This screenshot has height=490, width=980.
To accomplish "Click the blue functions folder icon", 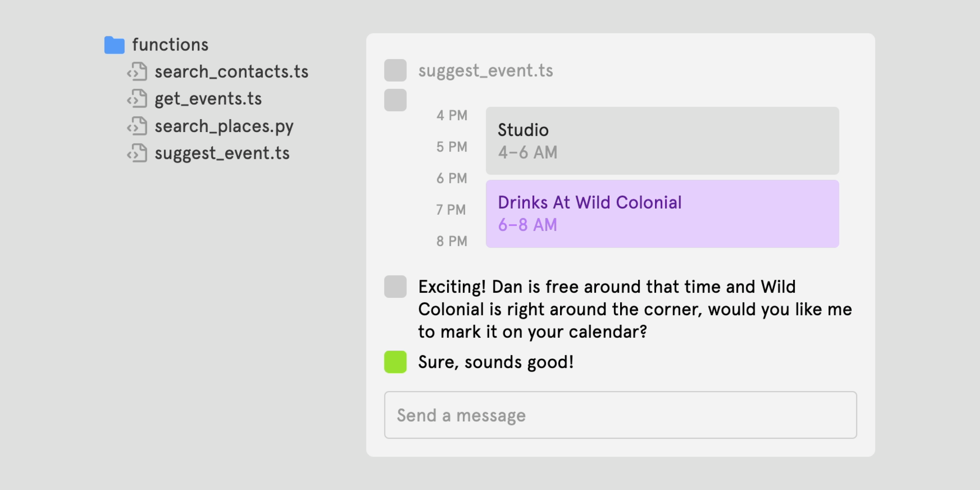I will click(x=114, y=45).
